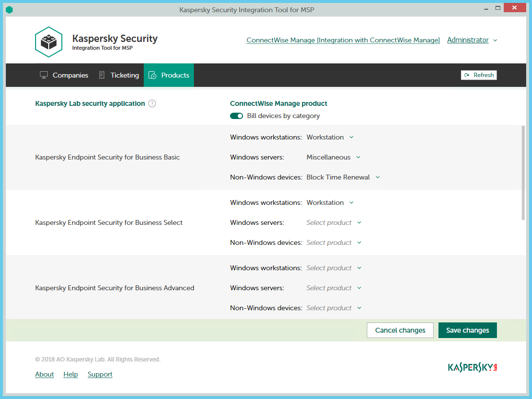The width and height of the screenshot is (532, 399).
Task: Click the Kaspersky Security hexagon logo
Action: [x=49, y=42]
